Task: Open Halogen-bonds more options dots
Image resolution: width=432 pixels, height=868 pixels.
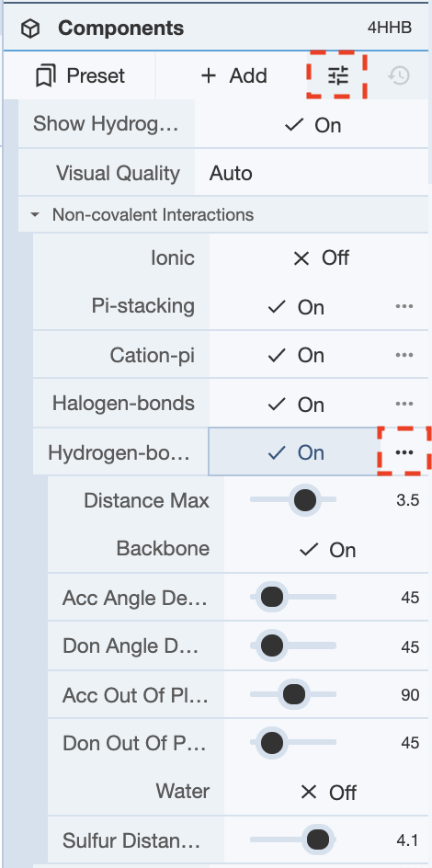Action: 404,404
